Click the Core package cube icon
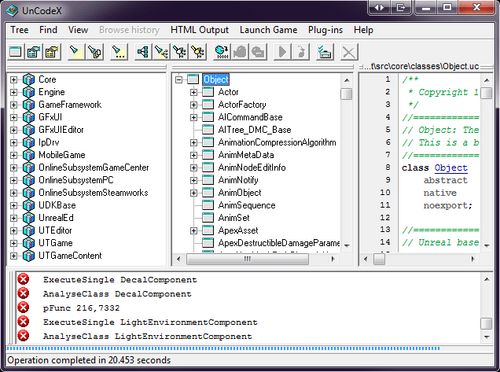Viewport: 500px width, 372px height. 29,80
